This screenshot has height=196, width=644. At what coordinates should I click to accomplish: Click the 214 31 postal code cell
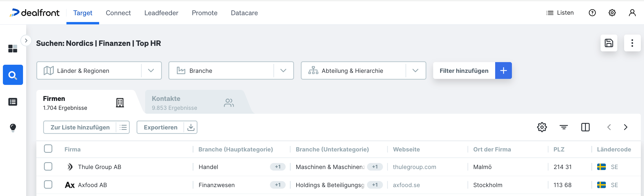point(562,167)
